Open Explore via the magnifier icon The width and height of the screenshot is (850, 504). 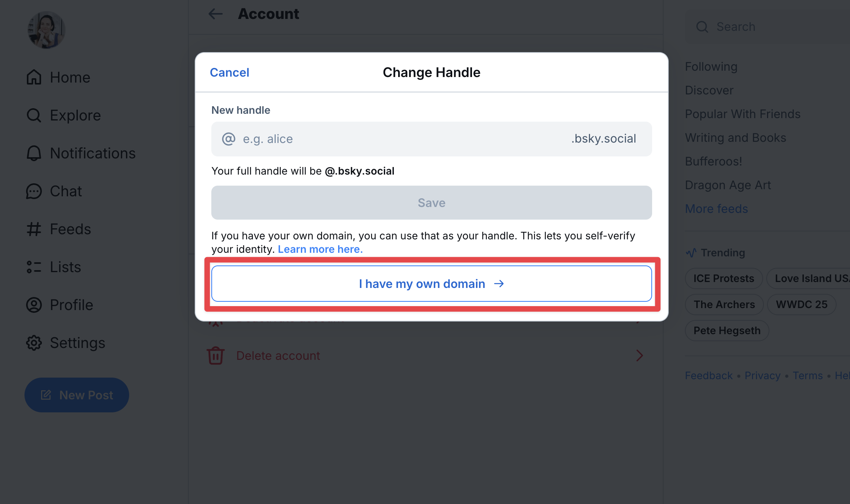34,115
